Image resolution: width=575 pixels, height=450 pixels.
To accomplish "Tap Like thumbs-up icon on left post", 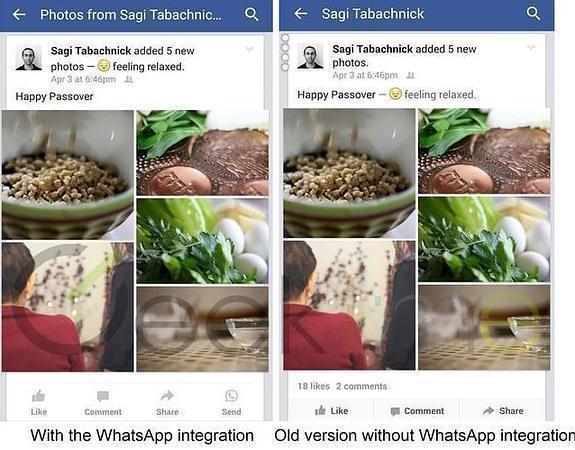I will tap(39, 396).
